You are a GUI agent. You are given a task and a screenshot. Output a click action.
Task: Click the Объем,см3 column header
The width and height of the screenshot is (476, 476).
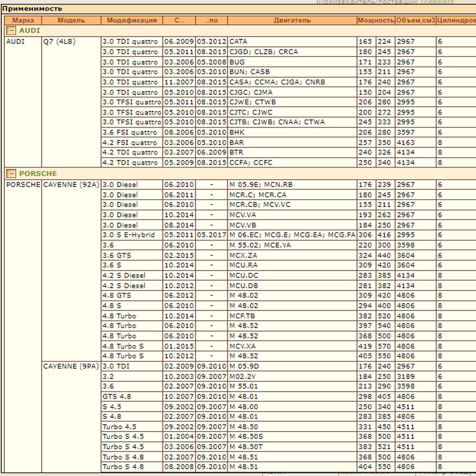point(415,20)
